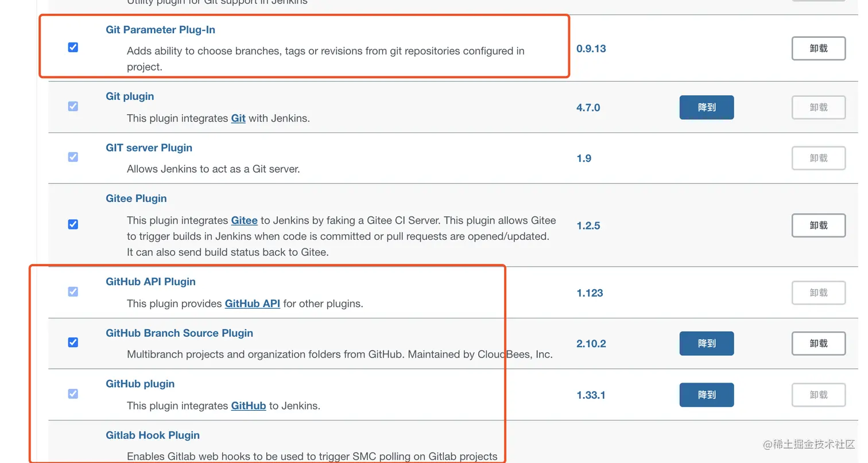The image size is (868, 463).
Task: Toggle the Git plugin checkbox
Action: (73, 106)
